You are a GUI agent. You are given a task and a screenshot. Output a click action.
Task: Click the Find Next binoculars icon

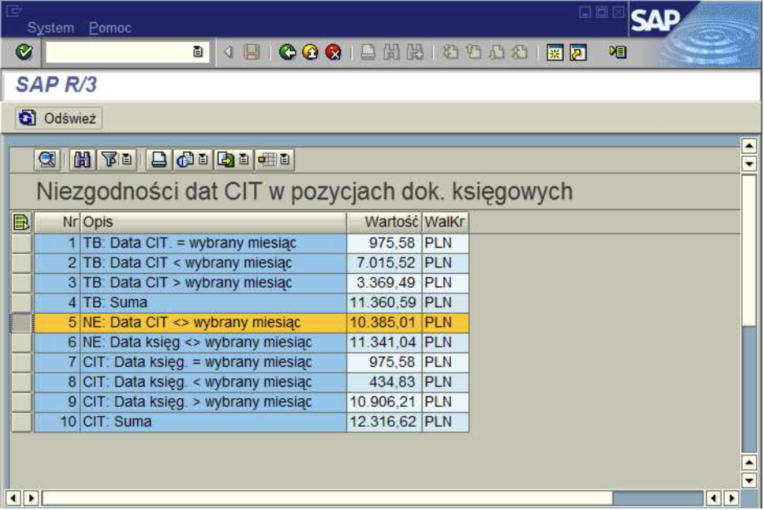(x=415, y=52)
